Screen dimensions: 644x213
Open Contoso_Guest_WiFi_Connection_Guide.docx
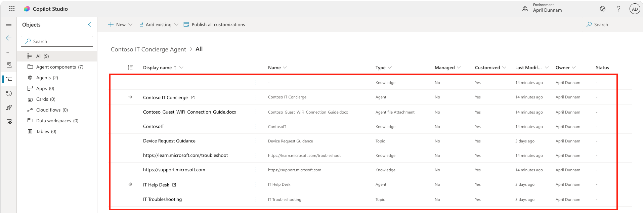(x=189, y=112)
